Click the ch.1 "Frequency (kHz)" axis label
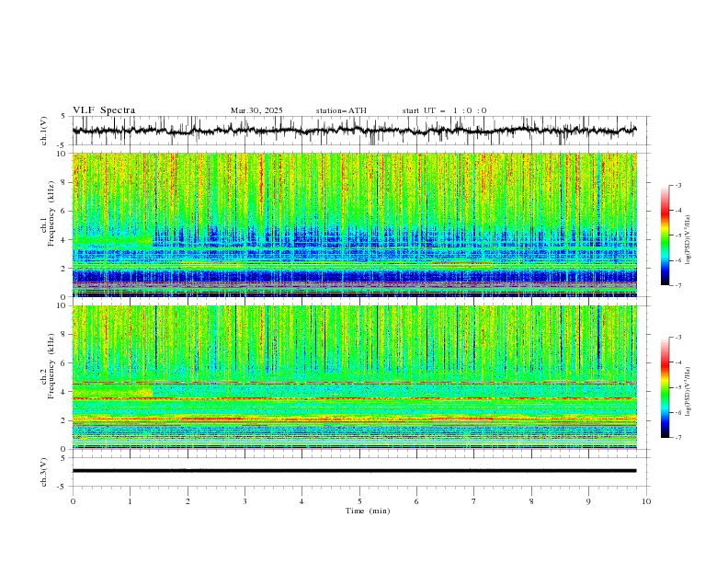Image resolution: width=728 pixels, height=563 pixels. point(51,213)
